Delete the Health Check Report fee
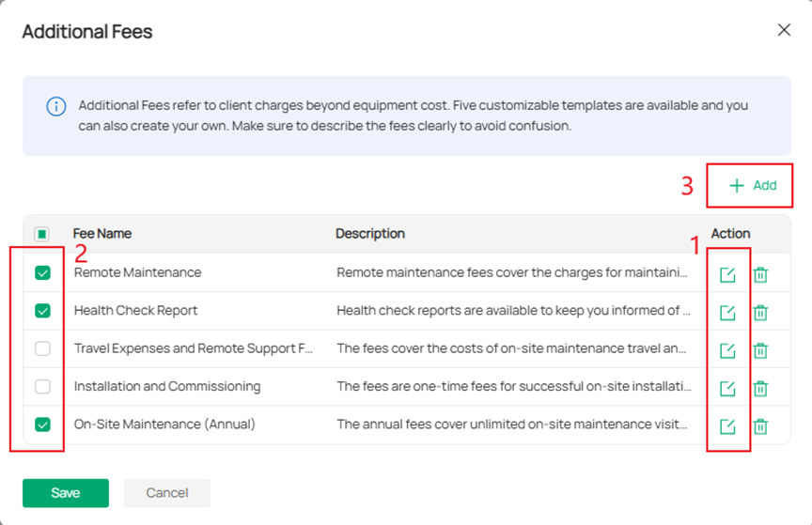The width and height of the screenshot is (812, 525). 760,312
